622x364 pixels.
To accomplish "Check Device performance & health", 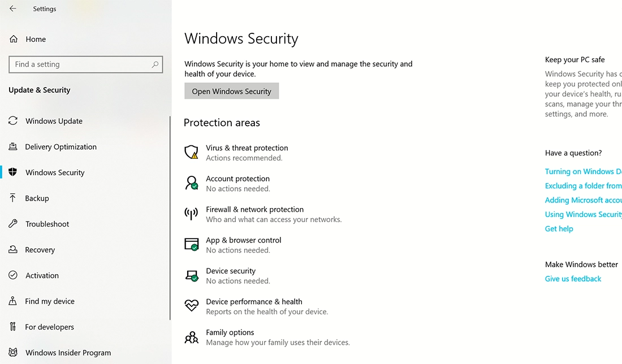I will (254, 302).
